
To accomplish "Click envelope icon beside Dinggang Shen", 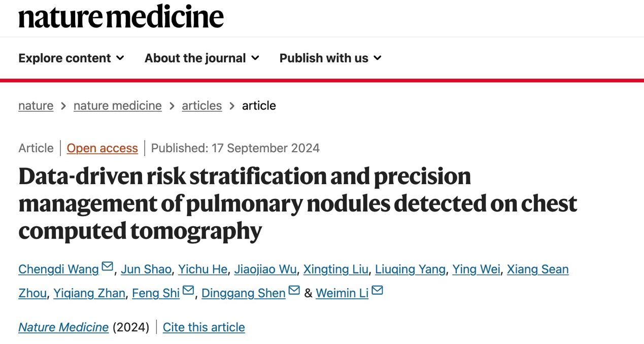I will tap(294, 291).
